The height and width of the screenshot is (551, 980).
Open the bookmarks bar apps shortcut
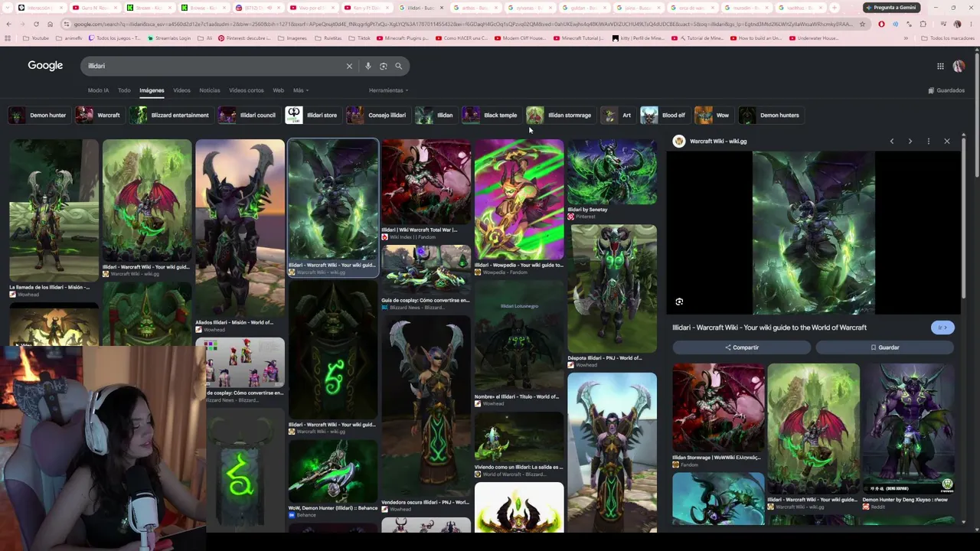pyautogui.click(x=9, y=38)
